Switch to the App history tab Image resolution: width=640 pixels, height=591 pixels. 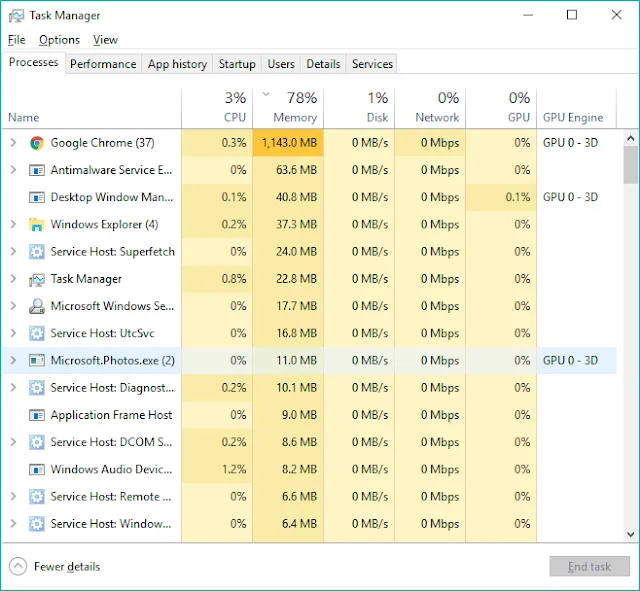pos(177,64)
